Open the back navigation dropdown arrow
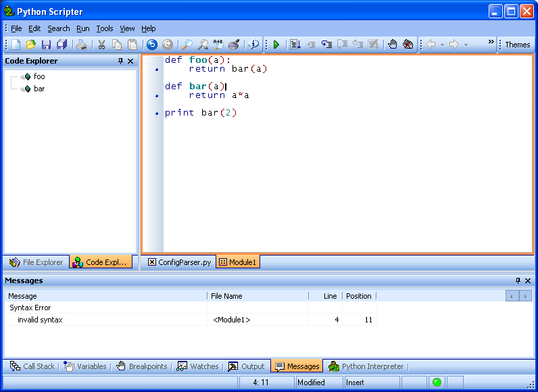This screenshot has width=538, height=392. tap(442, 45)
